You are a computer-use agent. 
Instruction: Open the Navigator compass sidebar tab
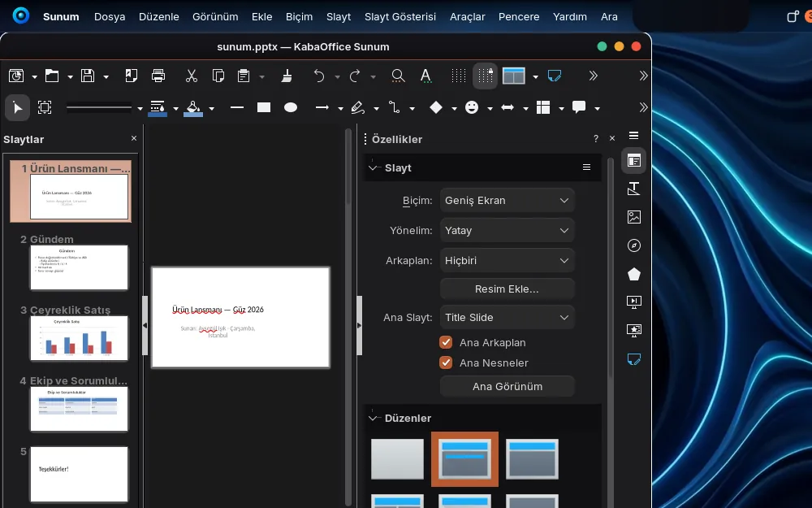click(x=634, y=245)
